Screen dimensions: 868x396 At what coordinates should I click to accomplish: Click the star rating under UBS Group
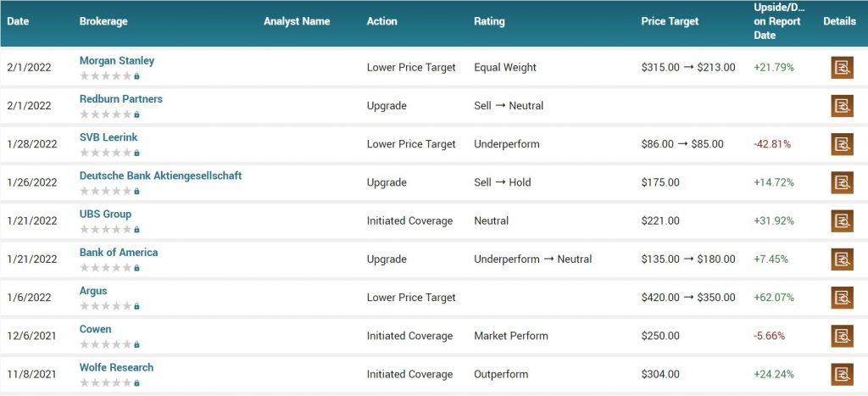[x=106, y=229]
